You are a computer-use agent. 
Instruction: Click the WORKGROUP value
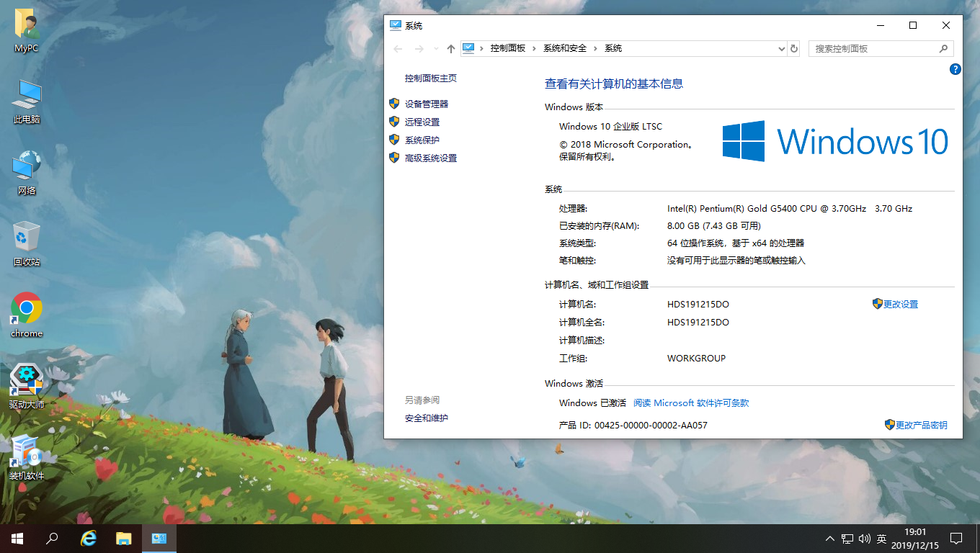(x=697, y=358)
